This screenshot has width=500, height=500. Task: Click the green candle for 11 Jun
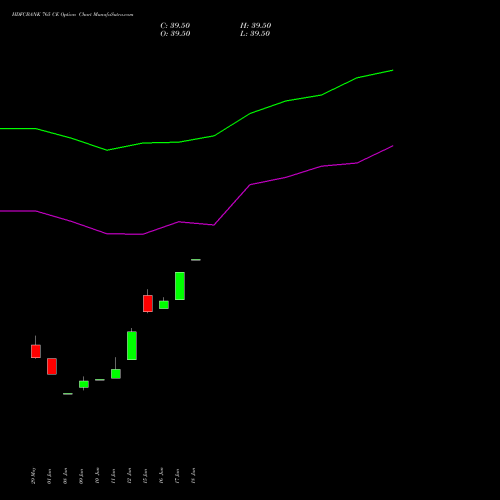pyautogui.click(x=116, y=374)
